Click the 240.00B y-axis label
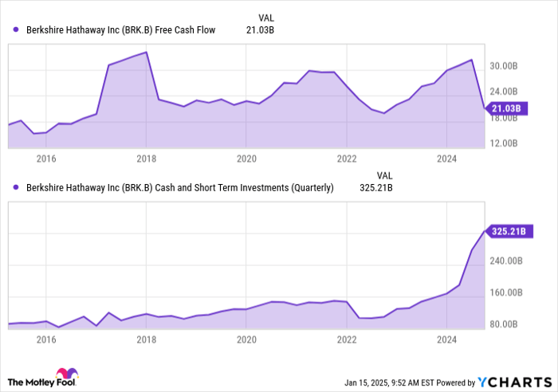 [506, 261]
